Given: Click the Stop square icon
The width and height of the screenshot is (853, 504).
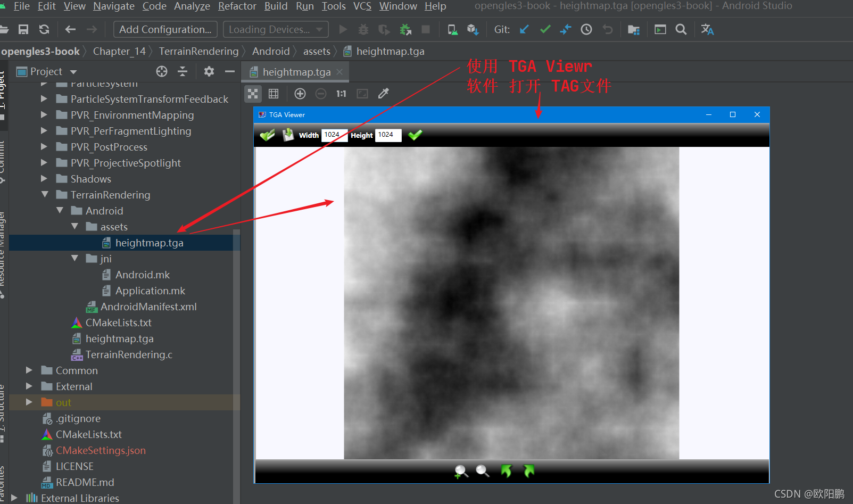Looking at the screenshot, I should 426,30.
